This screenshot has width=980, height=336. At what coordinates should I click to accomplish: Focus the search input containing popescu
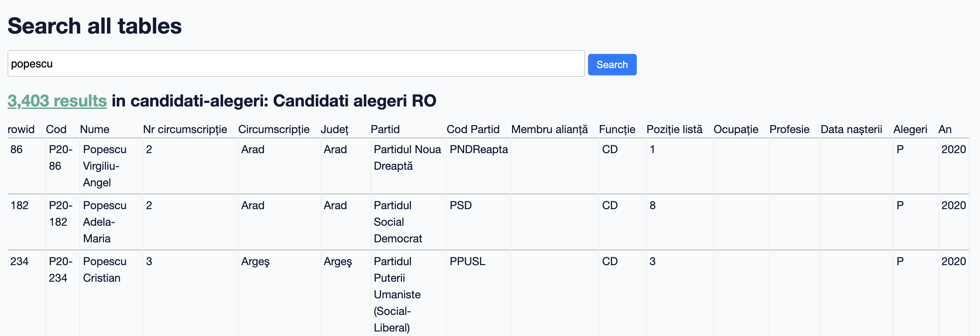coord(296,63)
